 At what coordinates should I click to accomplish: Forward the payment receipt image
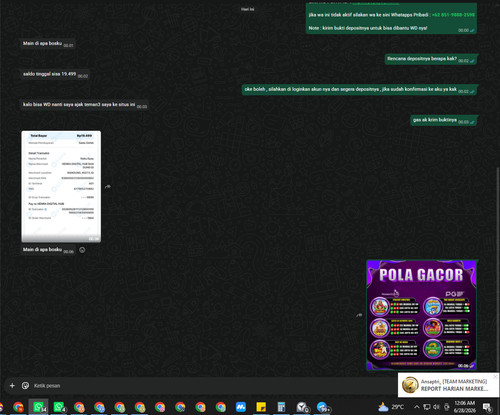point(108,187)
